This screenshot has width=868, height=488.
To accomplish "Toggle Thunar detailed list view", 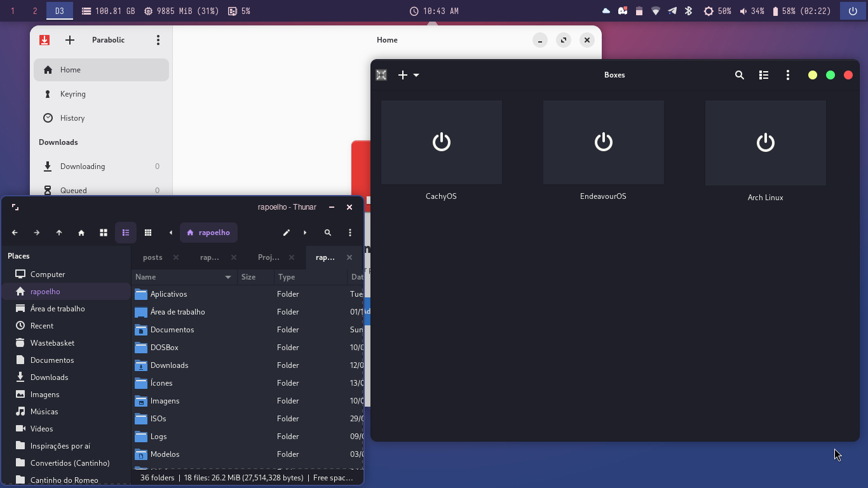I will [126, 233].
